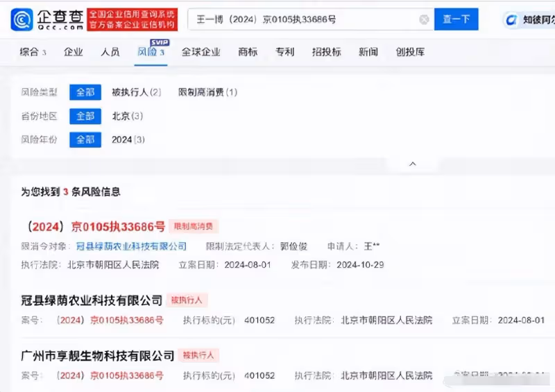Collapse the filter panel with the up chevron
Image resolution: width=555 pixels, height=392 pixels.
(x=413, y=164)
